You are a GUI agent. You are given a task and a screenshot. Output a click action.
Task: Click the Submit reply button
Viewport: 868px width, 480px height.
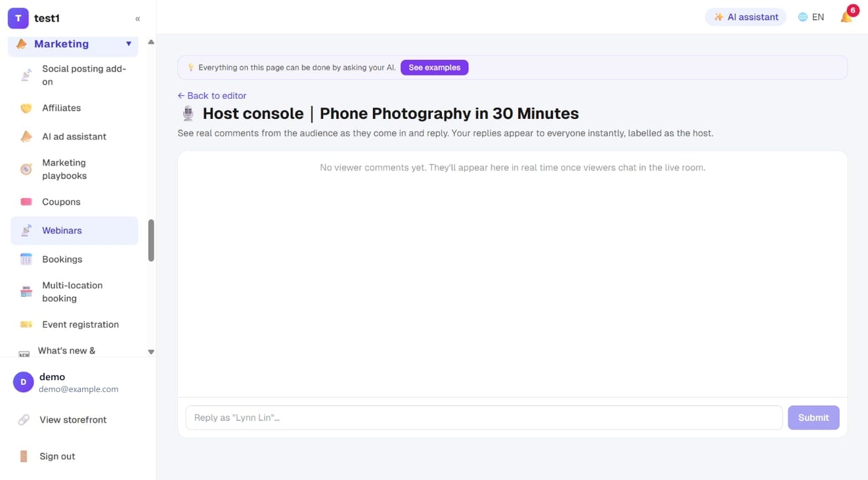tap(814, 418)
